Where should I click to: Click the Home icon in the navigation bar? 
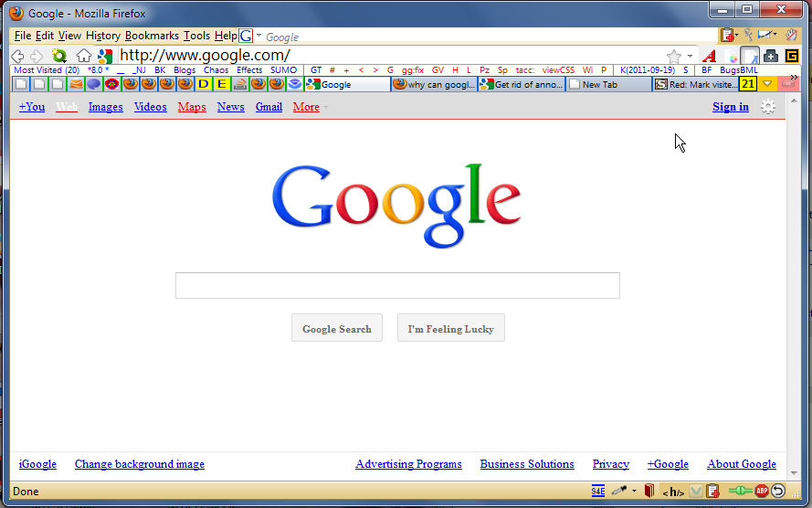[83, 56]
